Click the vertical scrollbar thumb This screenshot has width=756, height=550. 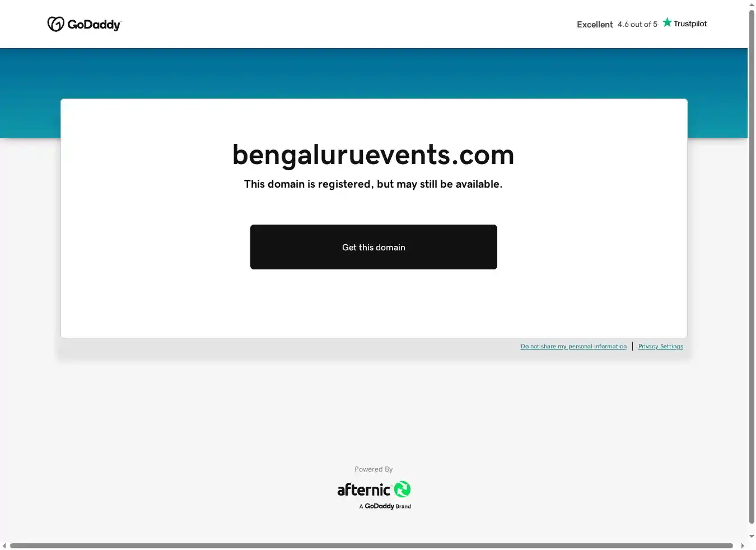752,267
